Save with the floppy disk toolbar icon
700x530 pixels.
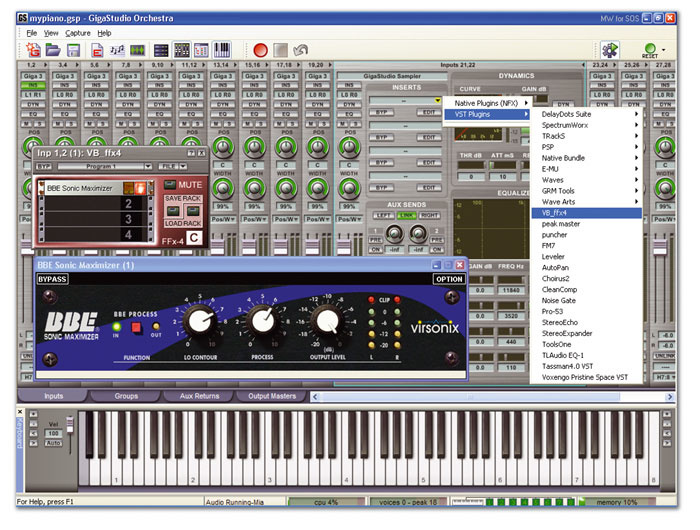[x=73, y=50]
